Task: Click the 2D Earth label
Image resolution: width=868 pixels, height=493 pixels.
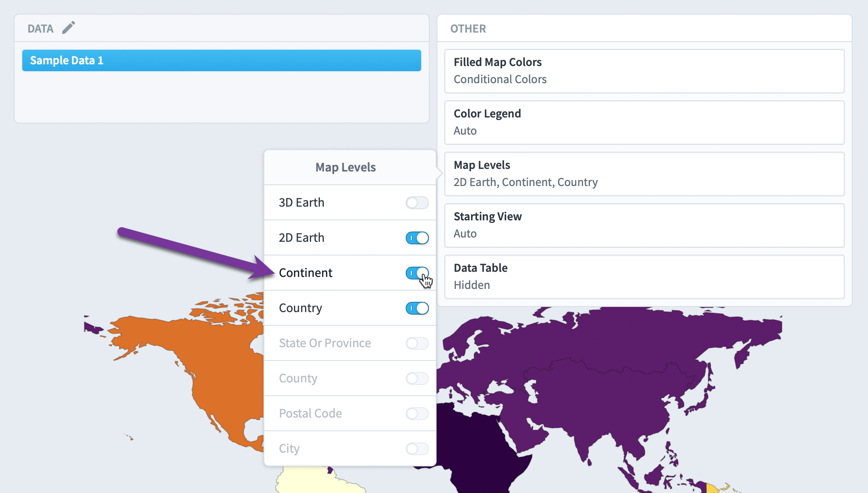Action: point(302,237)
